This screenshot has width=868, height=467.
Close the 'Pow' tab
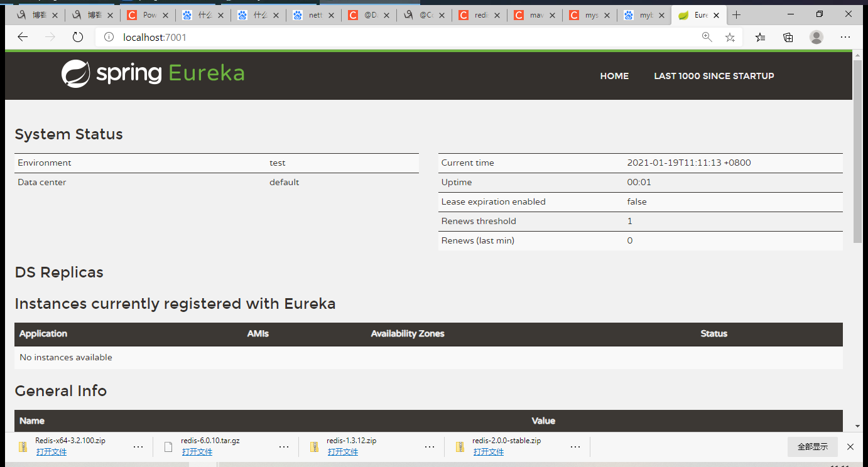tap(165, 15)
